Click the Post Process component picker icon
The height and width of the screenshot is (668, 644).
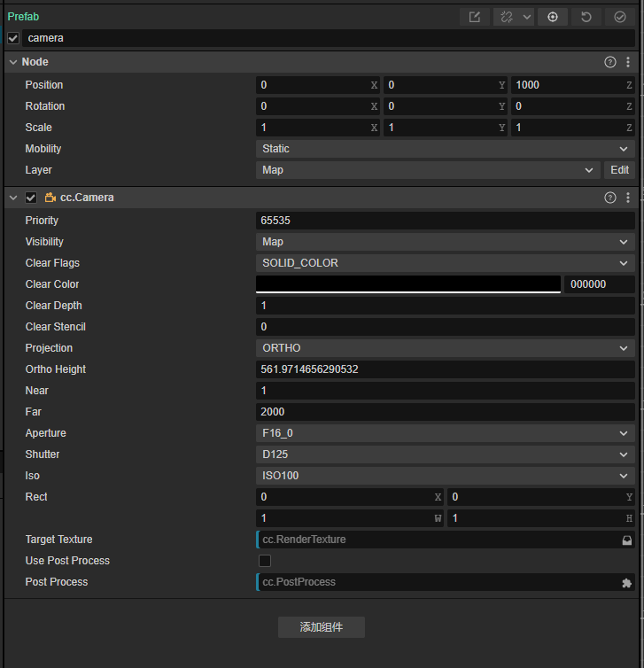click(x=626, y=583)
